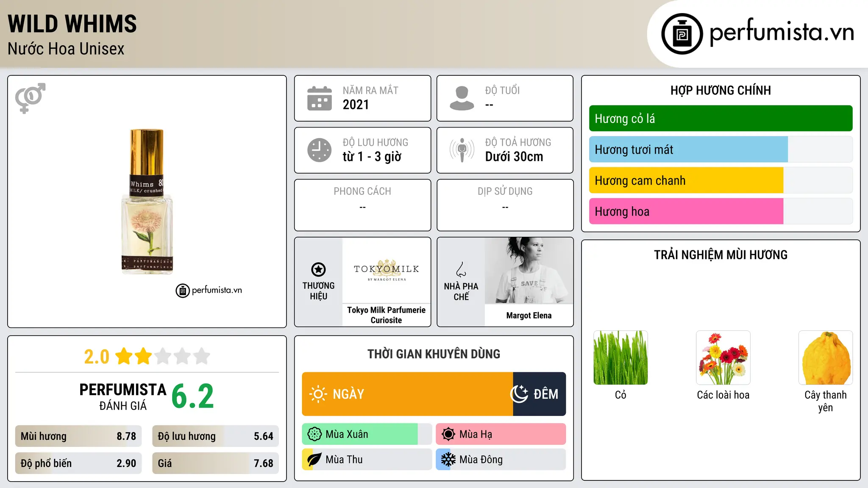Select the Cây thanh yên citron note image
The image size is (868, 488).
tap(826, 358)
